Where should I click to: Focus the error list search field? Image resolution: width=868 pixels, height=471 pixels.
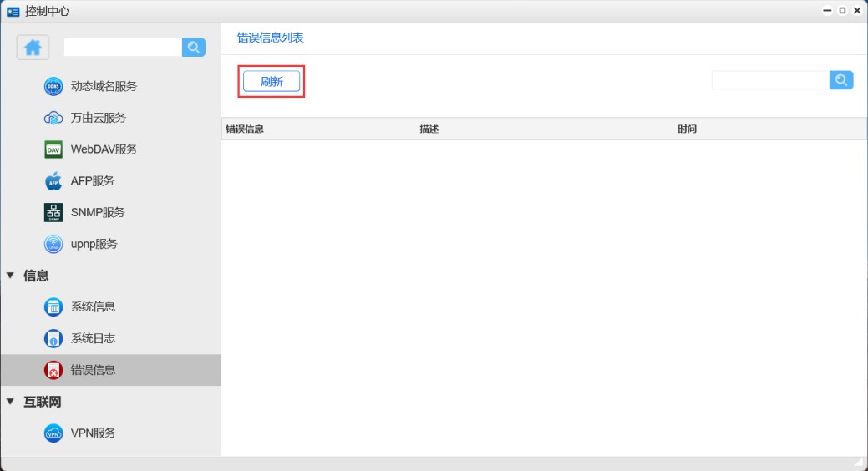pyautogui.click(x=770, y=80)
